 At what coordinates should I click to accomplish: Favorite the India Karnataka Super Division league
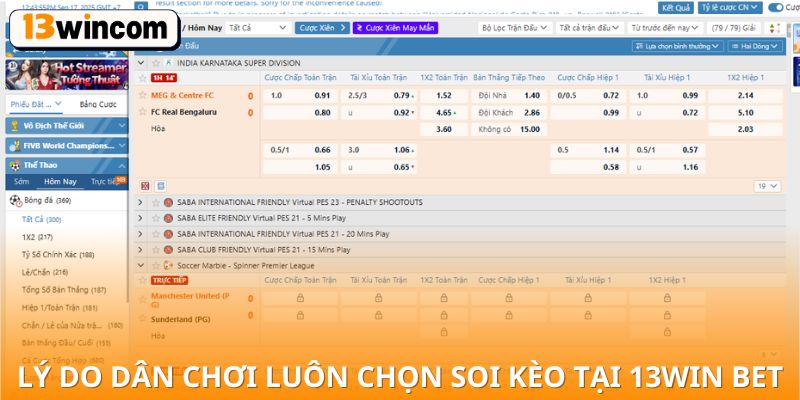click(156, 63)
